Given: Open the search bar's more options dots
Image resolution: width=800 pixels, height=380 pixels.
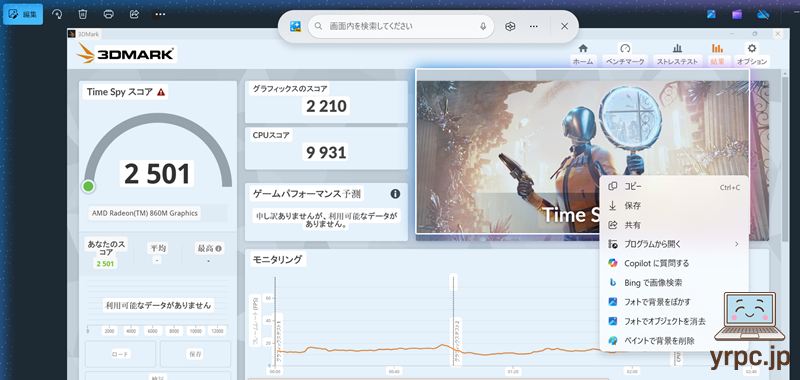Looking at the screenshot, I should [x=534, y=26].
